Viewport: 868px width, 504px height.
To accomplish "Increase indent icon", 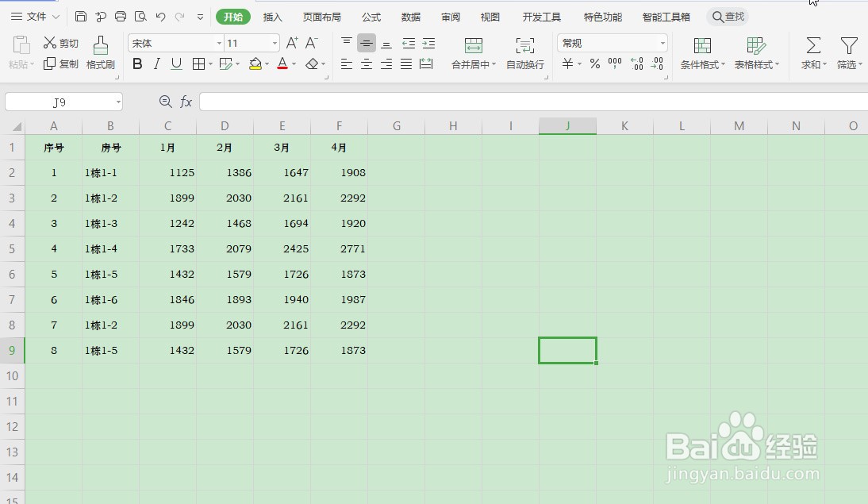I will [428, 43].
